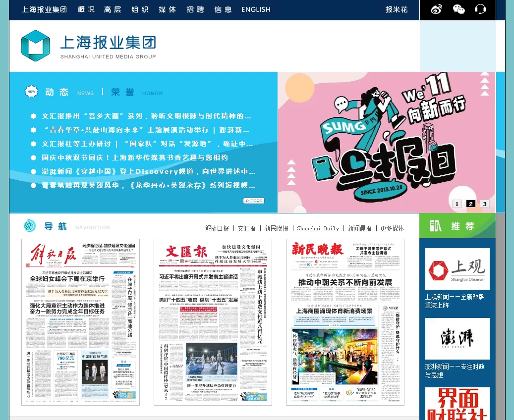Open the 媒体 menu in top navigation
514x420 pixels.
pyautogui.click(x=167, y=9)
